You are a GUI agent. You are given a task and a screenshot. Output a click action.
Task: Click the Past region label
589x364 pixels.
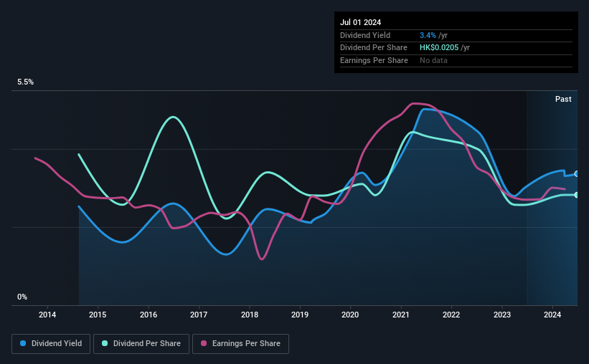pos(563,99)
